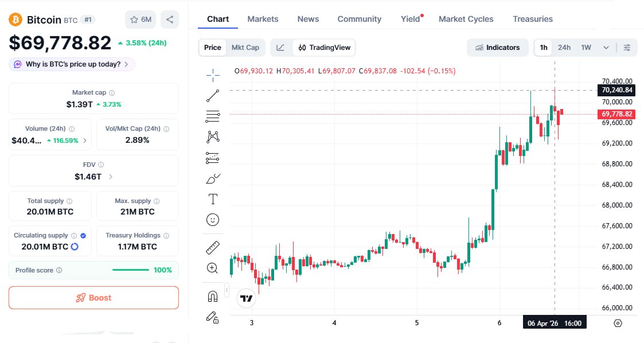Open the Fibonacci retracement tool
644x343 pixels.
click(213, 116)
